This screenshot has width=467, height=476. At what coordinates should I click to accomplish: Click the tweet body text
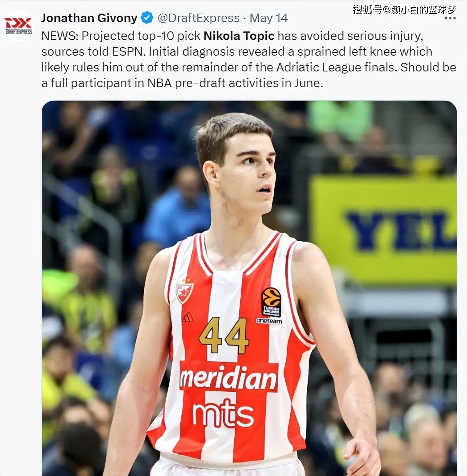[x=249, y=59]
